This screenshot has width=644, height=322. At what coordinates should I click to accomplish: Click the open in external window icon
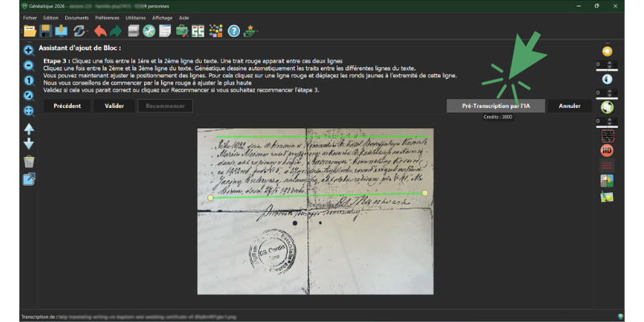[29, 180]
